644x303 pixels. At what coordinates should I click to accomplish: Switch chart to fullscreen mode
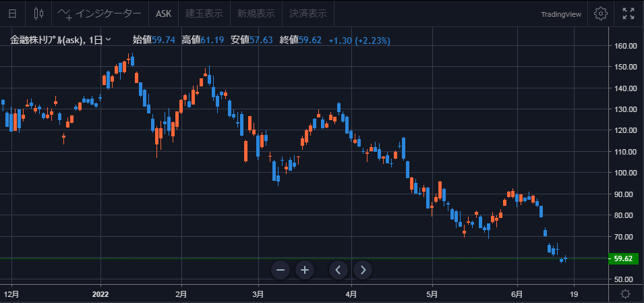point(628,13)
